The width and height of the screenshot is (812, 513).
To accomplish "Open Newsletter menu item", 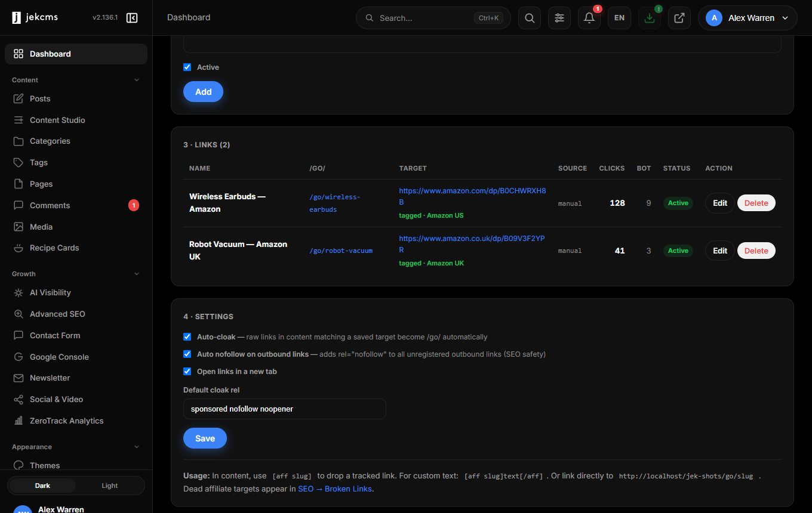I will [76, 378].
